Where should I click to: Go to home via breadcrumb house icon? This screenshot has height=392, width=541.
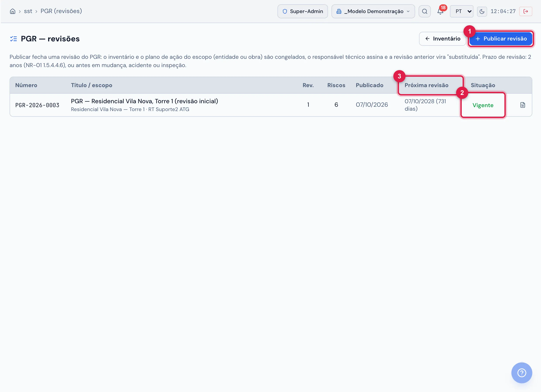13,11
